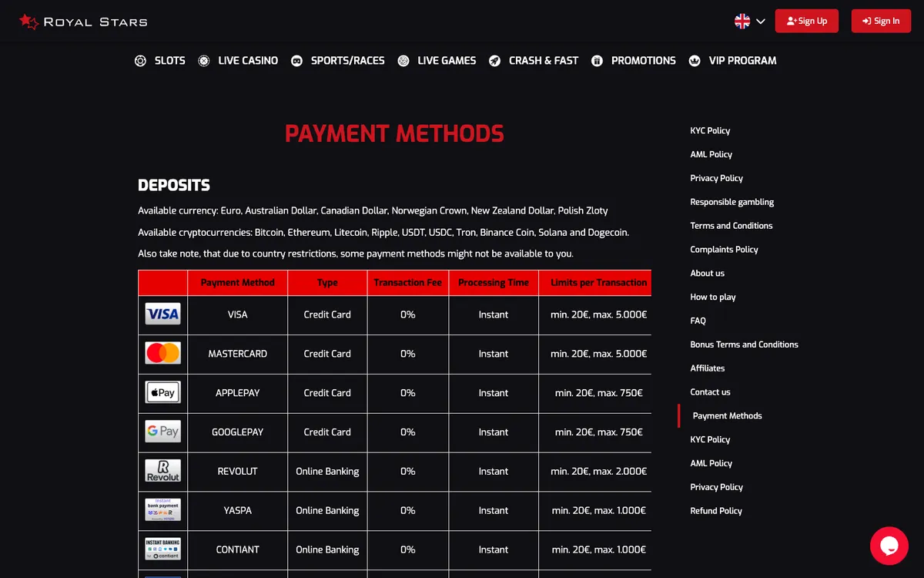Open the Complaints Policy link

coord(724,250)
